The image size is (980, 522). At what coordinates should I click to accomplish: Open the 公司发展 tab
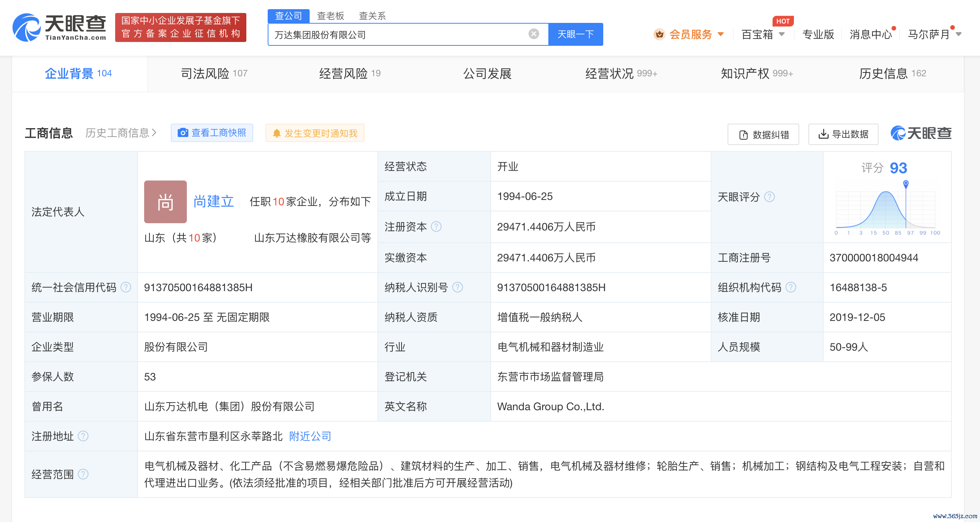click(x=487, y=73)
